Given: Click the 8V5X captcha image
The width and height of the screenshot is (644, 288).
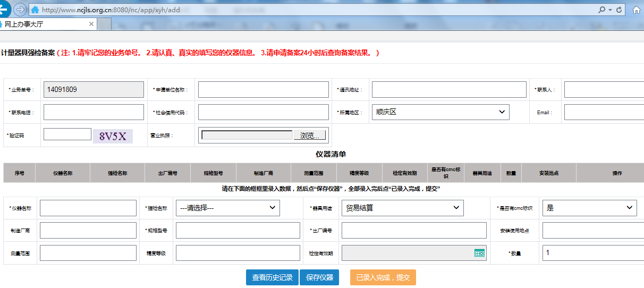Looking at the screenshot, I should (113, 136).
